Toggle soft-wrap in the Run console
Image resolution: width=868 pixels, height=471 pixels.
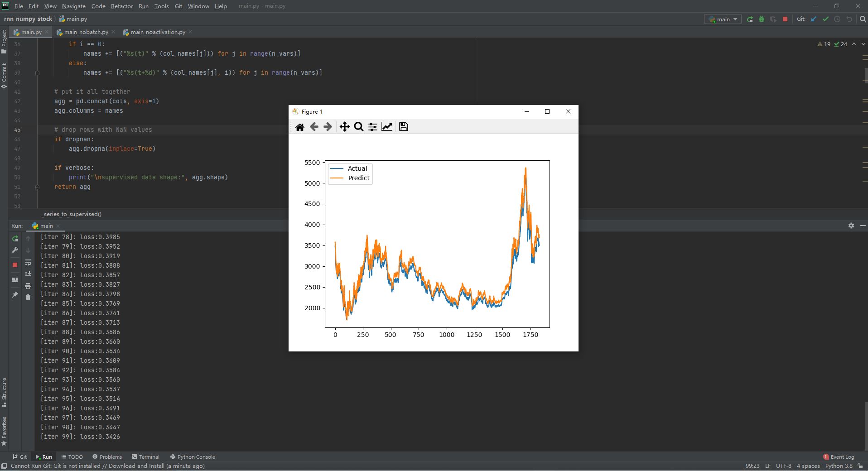28,263
